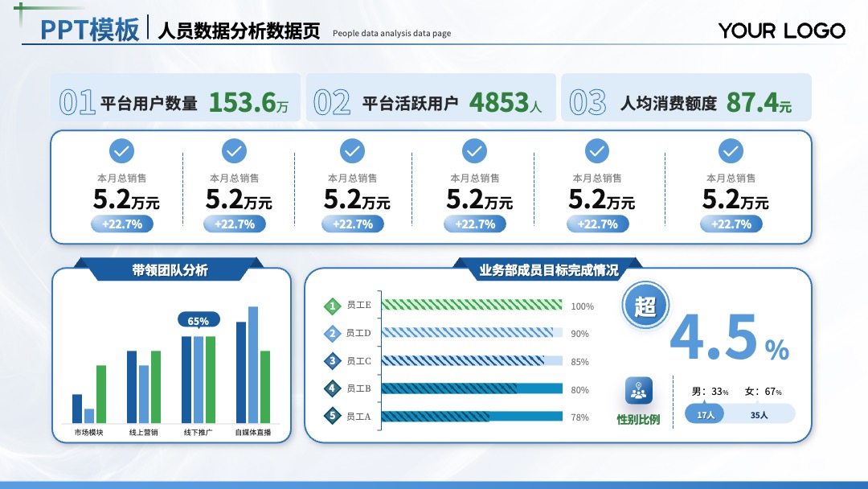Click the 女：67% label

click(764, 392)
